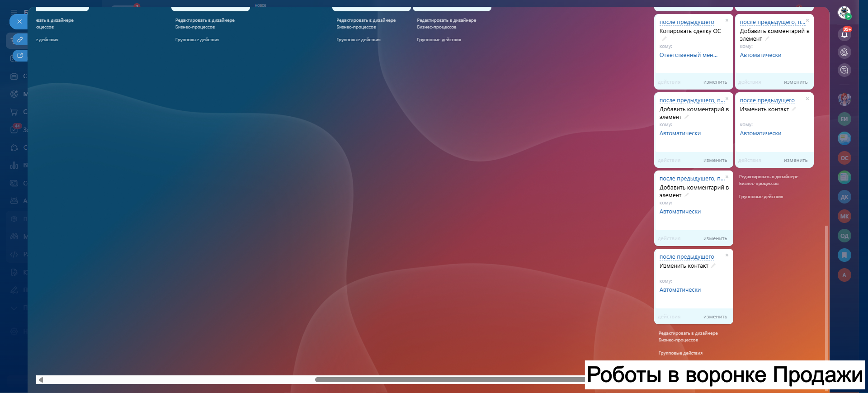
Task: Click 'Автоматически' in the lower Изменить контакт card
Action: click(x=680, y=290)
